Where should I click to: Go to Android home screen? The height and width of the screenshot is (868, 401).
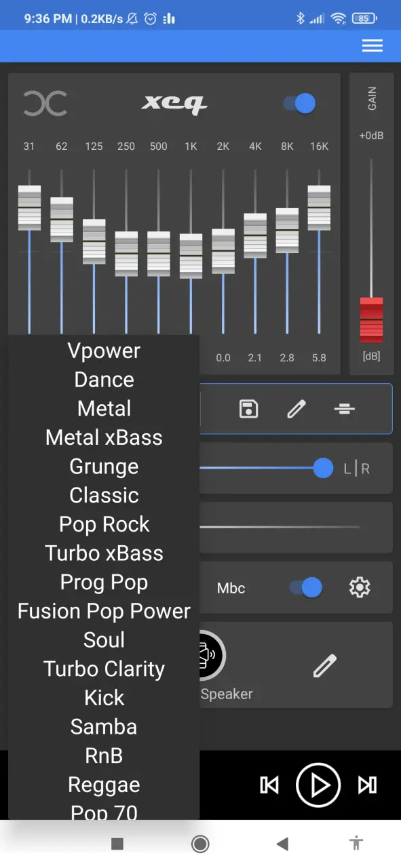[x=200, y=844]
